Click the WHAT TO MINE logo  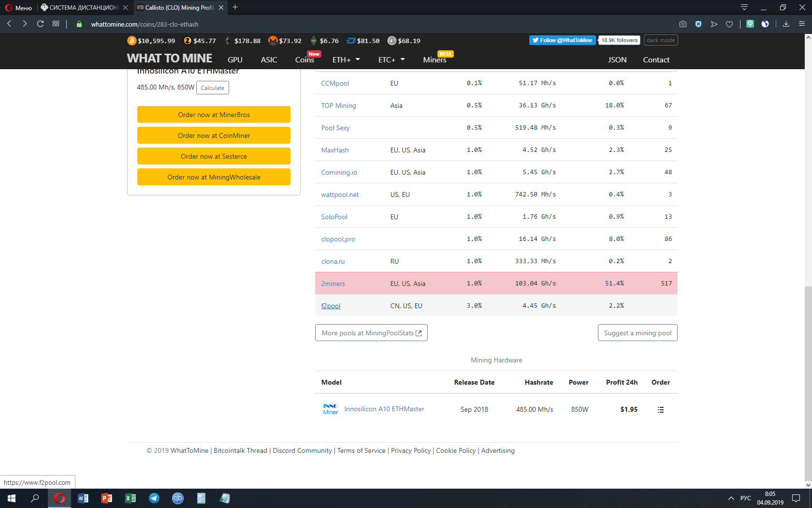(x=170, y=58)
